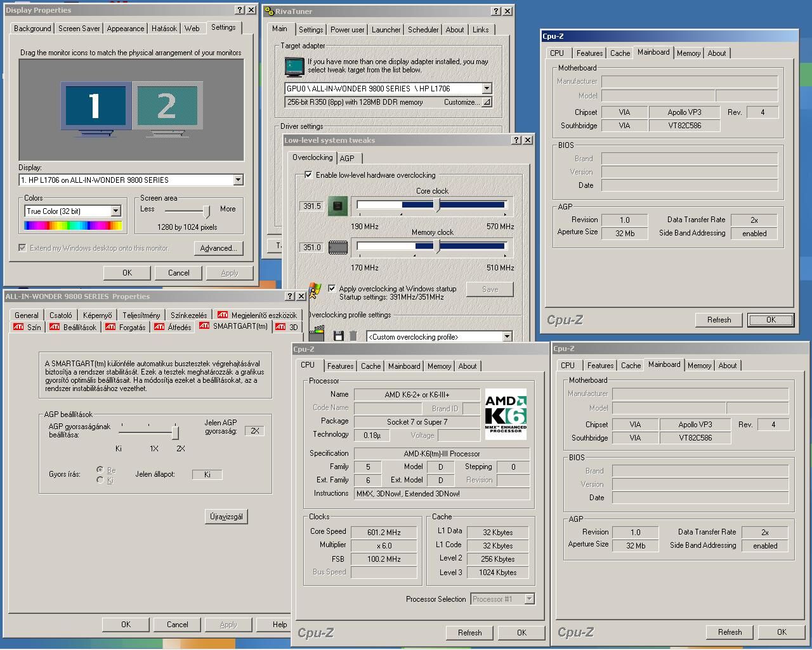Click the Save button for startup overclocking
The width and height of the screenshot is (812, 650).
[490, 289]
